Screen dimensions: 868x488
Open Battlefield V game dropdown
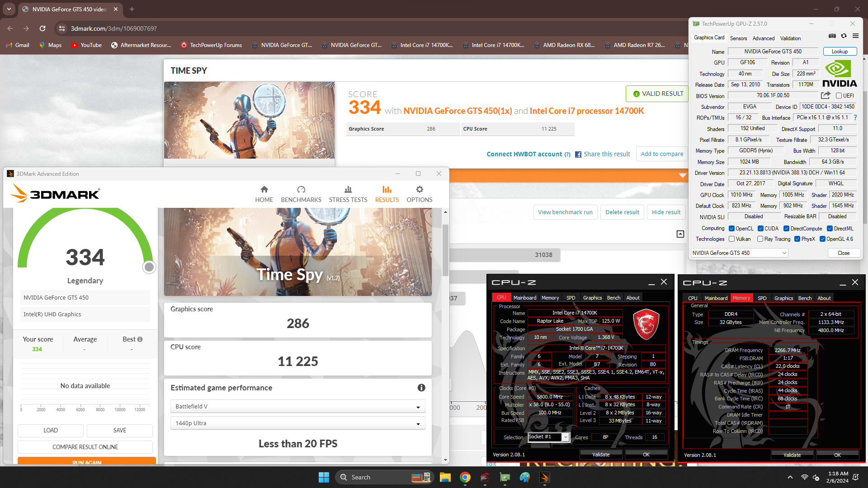click(x=297, y=407)
